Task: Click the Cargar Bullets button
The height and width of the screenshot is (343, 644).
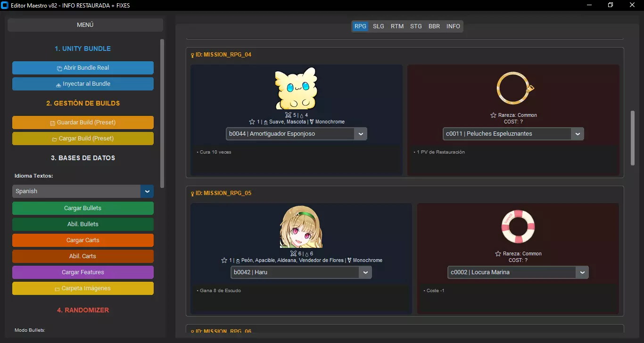Action: [x=83, y=208]
